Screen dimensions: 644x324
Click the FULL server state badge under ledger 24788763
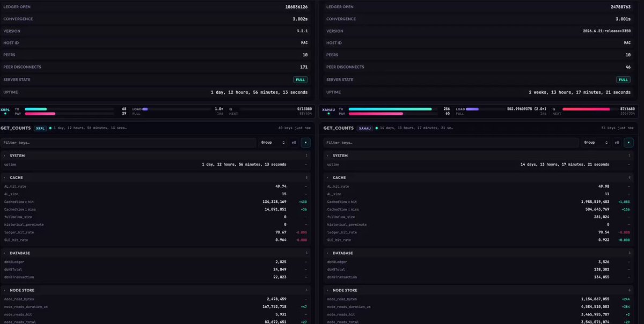(623, 80)
